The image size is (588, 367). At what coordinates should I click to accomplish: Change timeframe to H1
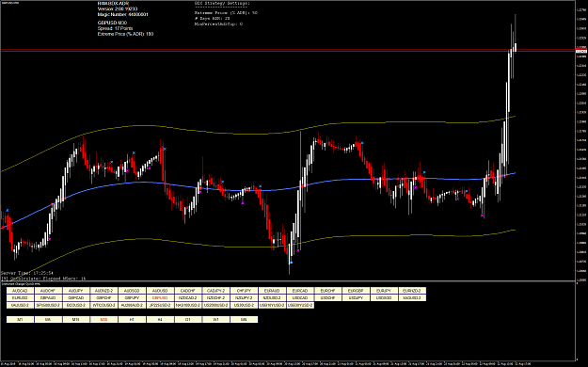132,320
